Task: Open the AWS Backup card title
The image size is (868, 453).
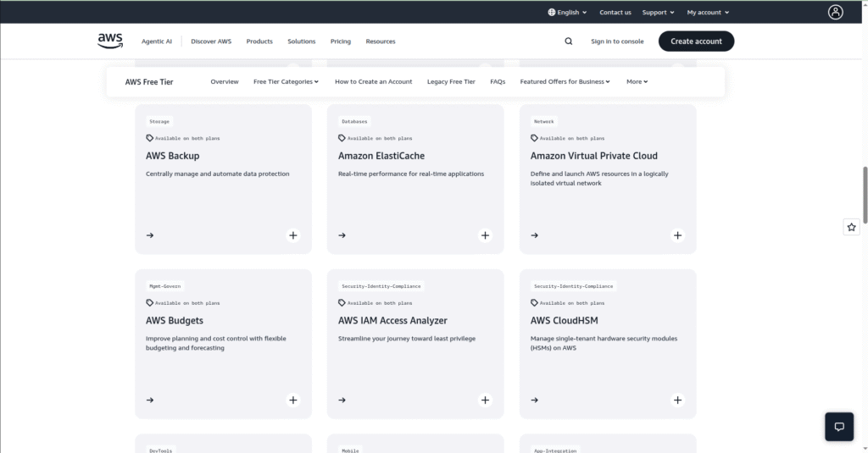Action: click(172, 156)
